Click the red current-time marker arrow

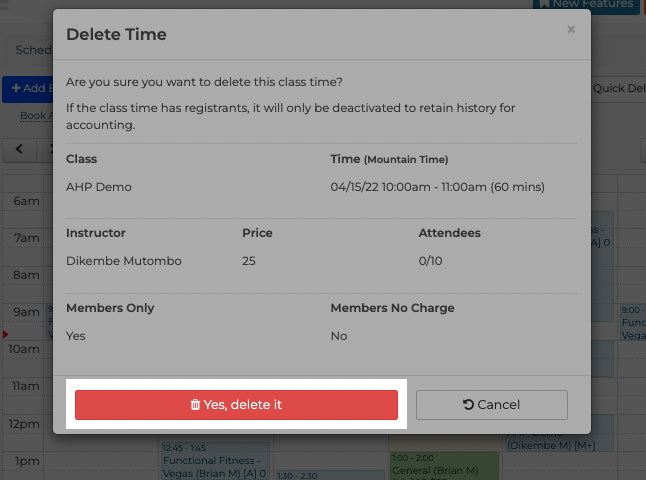point(5,334)
